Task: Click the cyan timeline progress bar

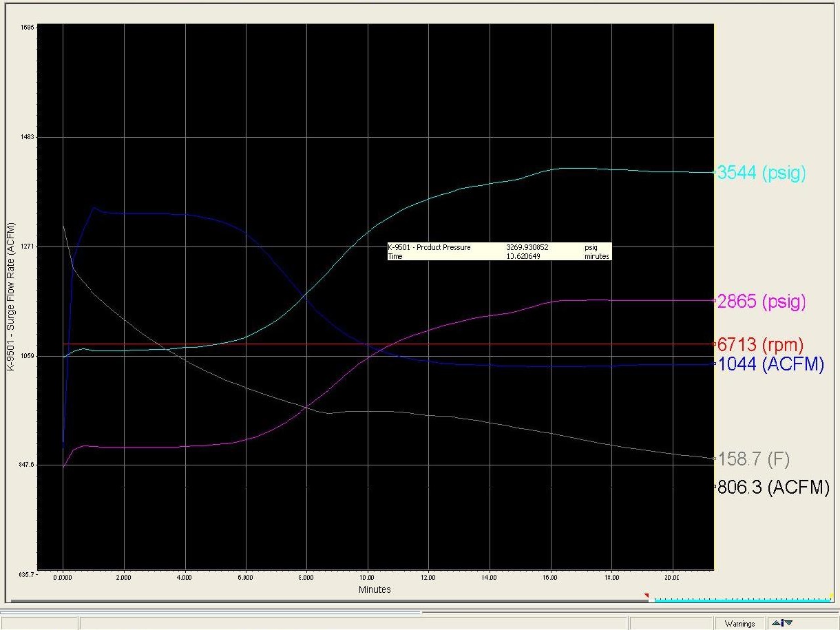Action: (x=742, y=600)
